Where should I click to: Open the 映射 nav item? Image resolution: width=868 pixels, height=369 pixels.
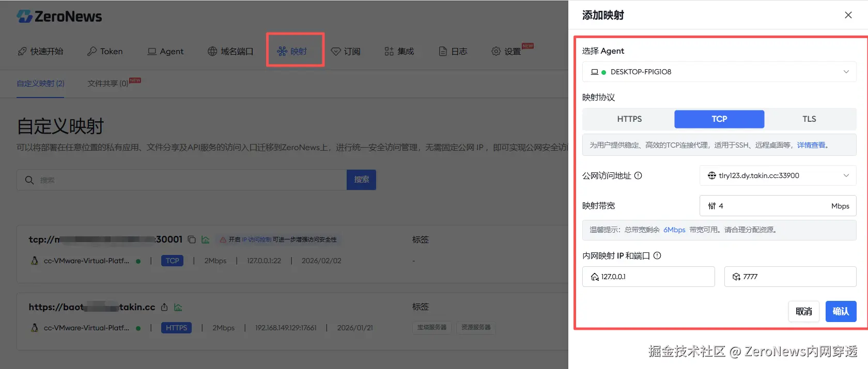pos(292,51)
